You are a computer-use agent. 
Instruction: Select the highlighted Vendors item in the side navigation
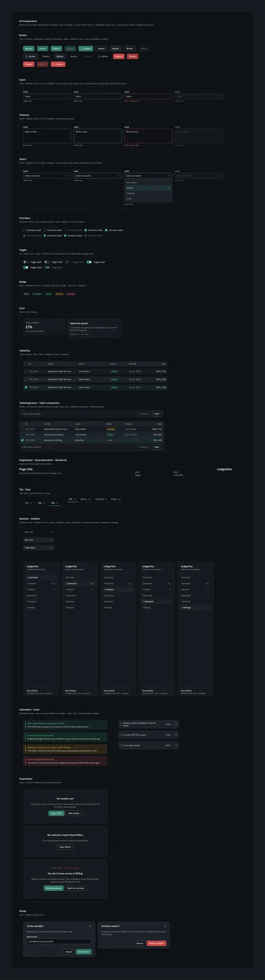pos(118,590)
